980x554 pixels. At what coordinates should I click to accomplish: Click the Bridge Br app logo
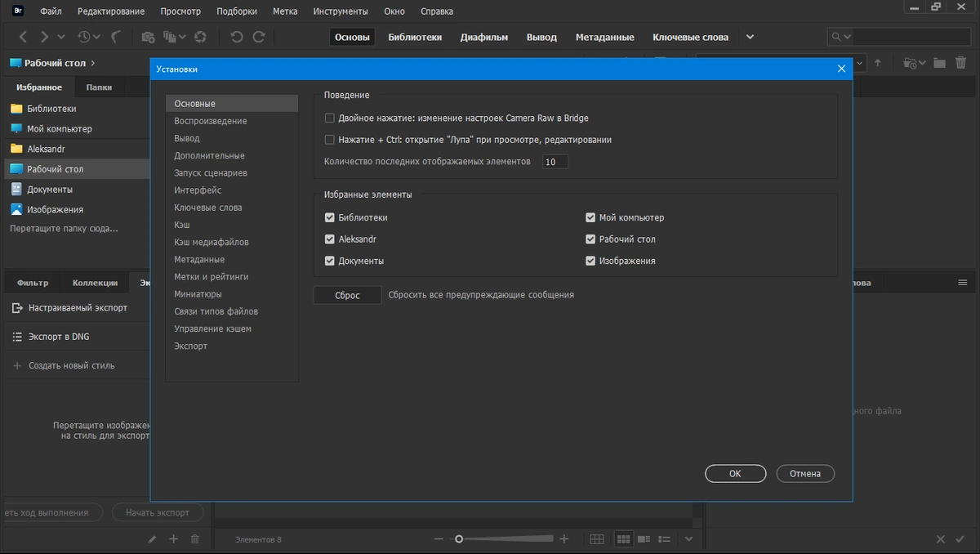(x=19, y=11)
